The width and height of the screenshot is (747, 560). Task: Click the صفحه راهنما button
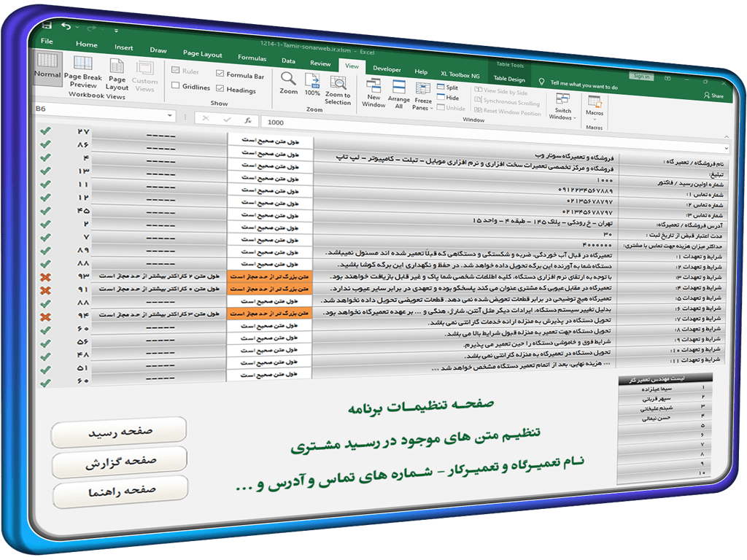click(x=121, y=491)
